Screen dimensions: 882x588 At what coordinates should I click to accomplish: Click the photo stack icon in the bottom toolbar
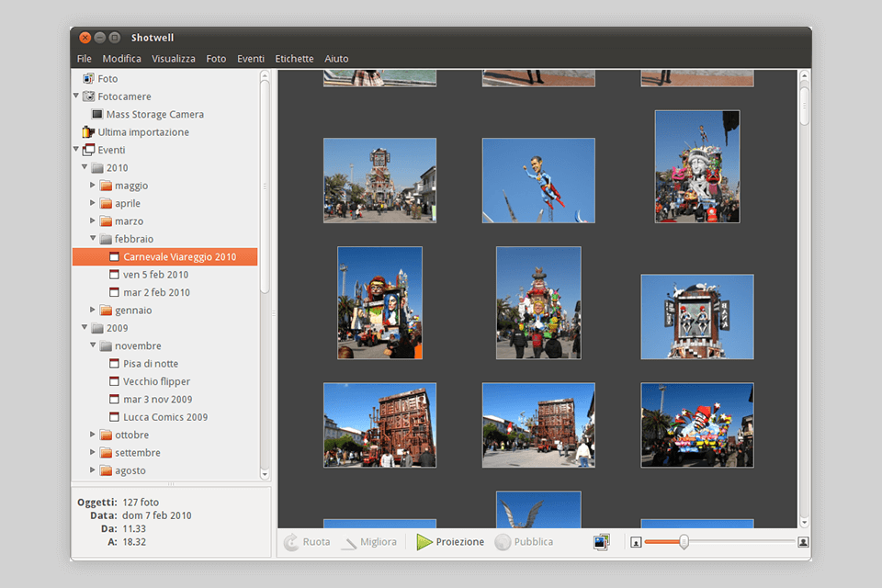(602, 542)
